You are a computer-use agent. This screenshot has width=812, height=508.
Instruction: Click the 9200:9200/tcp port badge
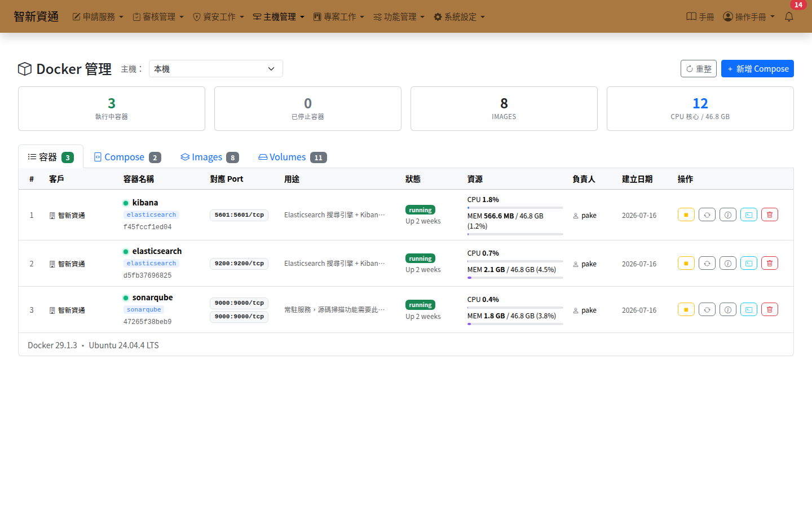239,264
